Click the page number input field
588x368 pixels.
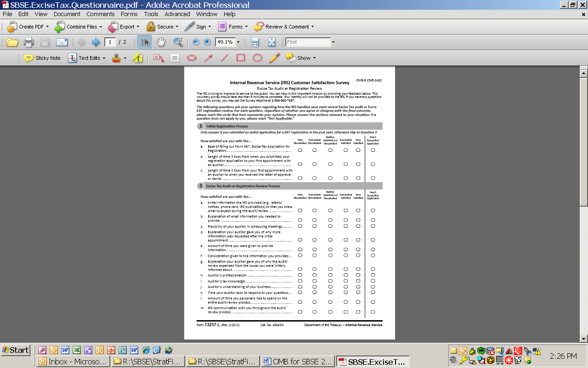(110, 42)
